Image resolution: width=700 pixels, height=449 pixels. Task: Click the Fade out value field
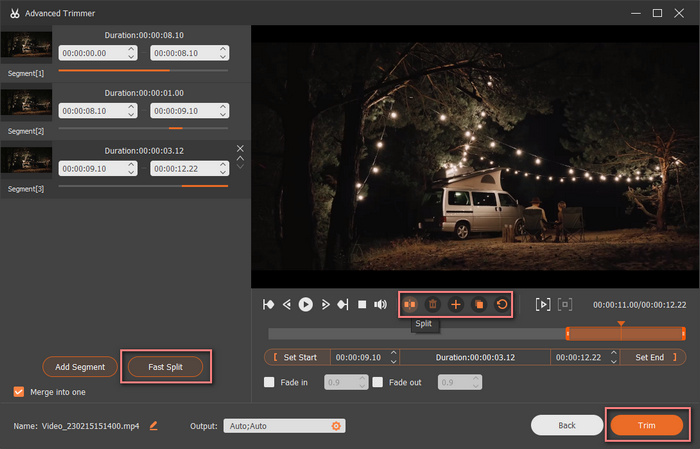tap(460, 382)
